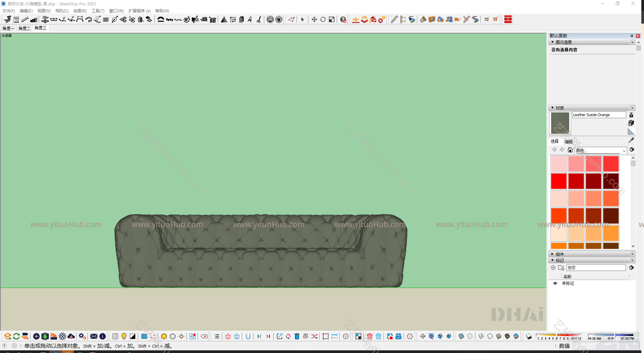Click the dot grid array icon in the top toolbar
Viewport: 644px width, 353px height.
(233, 19)
